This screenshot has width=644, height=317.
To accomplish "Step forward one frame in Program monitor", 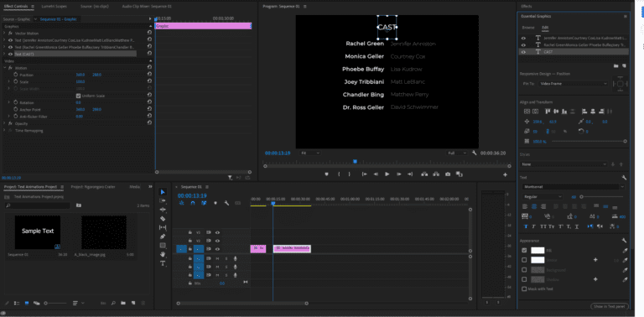I will pyautogui.click(x=398, y=174).
